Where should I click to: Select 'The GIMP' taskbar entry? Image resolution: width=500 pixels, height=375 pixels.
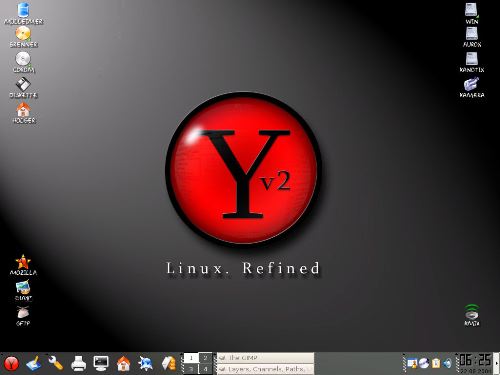[266, 358]
